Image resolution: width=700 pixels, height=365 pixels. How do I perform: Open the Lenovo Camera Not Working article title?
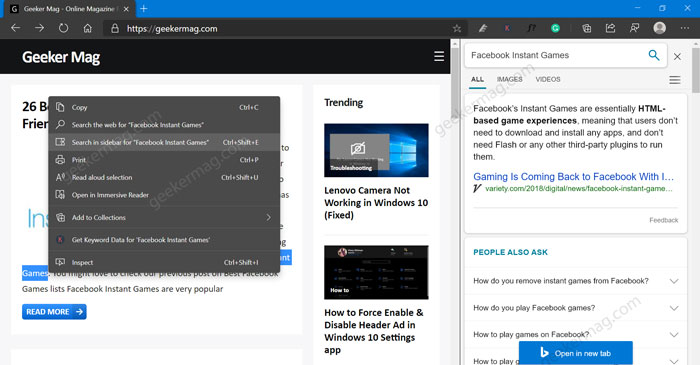tap(376, 203)
